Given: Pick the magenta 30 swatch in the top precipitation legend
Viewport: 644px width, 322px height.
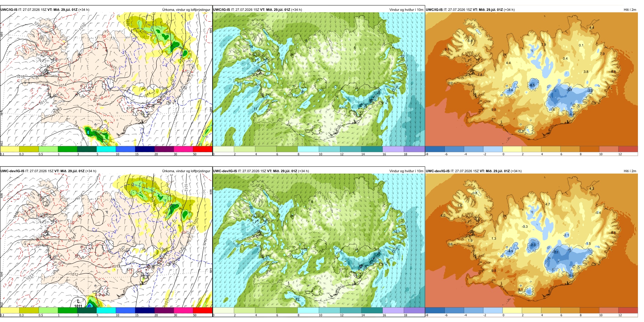Looking at the screenshot, I should (183, 149).
